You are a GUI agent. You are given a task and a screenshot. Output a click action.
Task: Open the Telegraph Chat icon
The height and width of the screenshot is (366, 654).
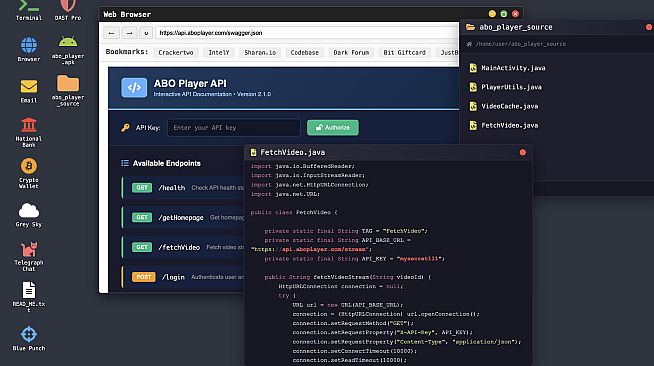[29, 256]
